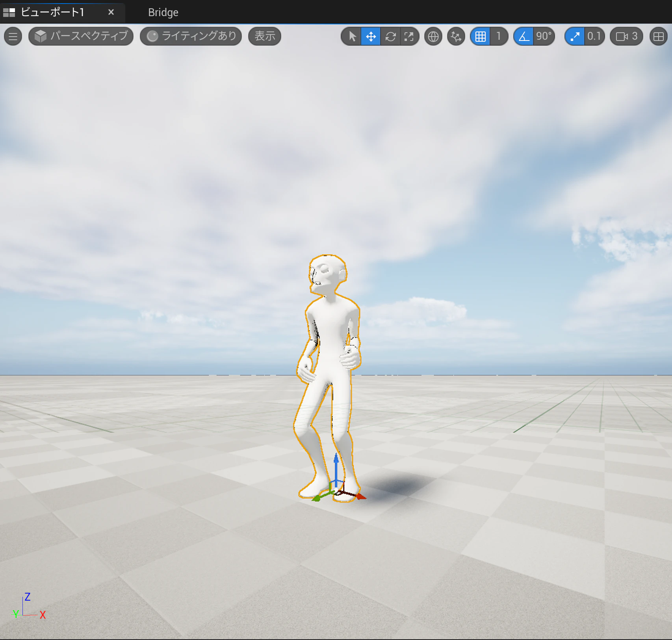Activate the rotate tool

390,37
